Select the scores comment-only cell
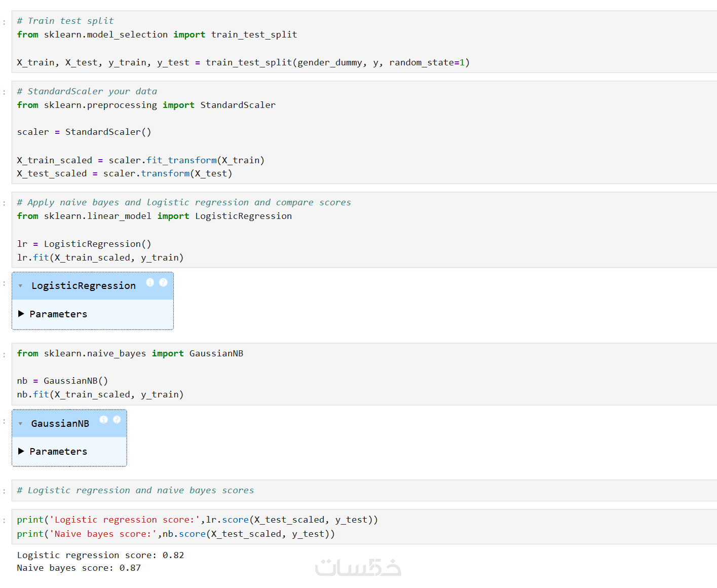 (355, 490)
